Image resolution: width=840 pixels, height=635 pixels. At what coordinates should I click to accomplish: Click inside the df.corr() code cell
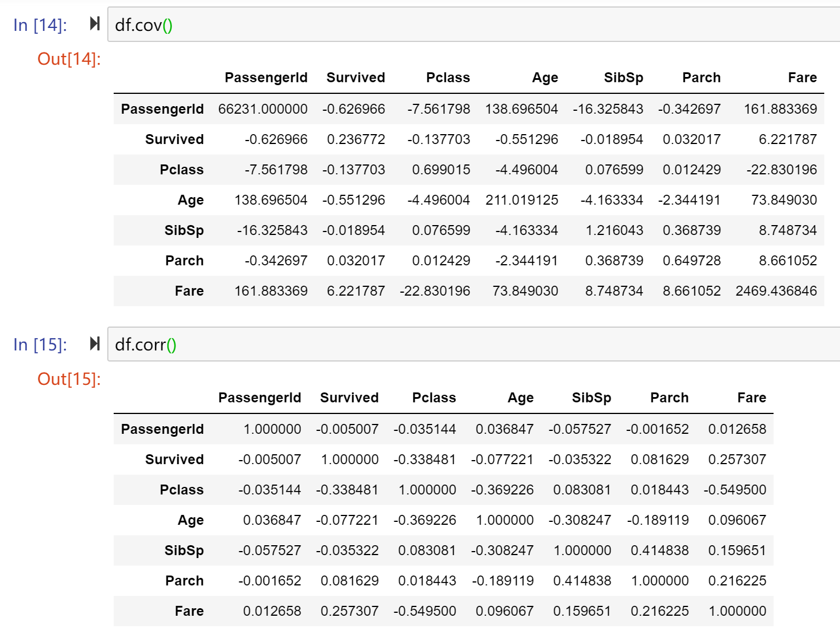click(473, 345)
